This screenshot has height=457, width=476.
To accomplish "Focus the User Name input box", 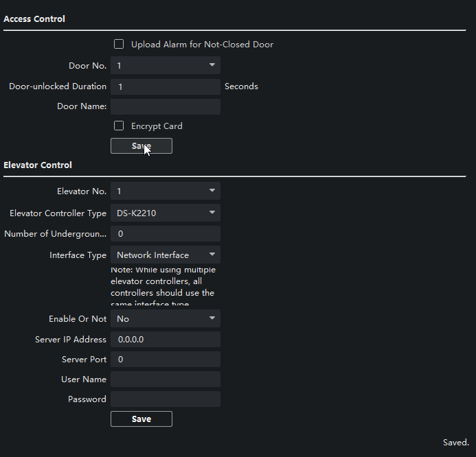I will coord(165,379).
